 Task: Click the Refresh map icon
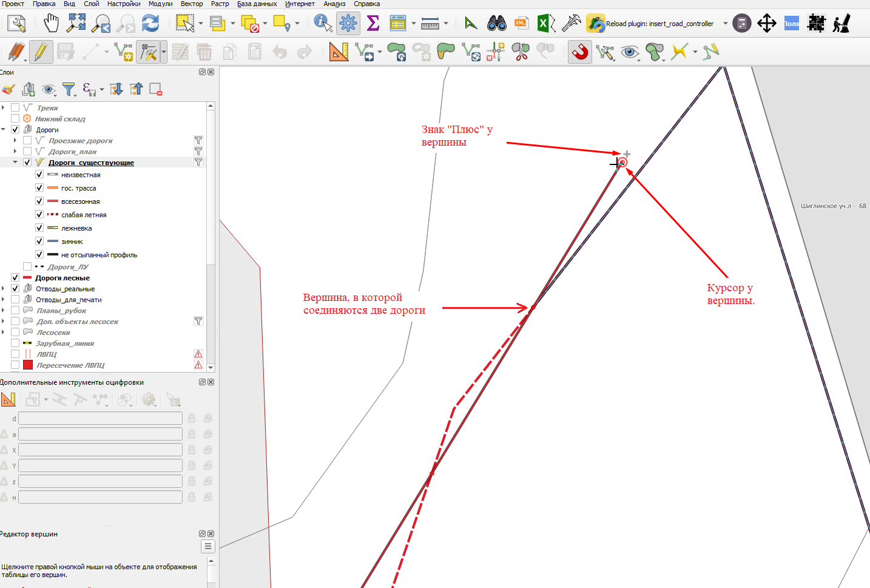(x=150, y=24)
